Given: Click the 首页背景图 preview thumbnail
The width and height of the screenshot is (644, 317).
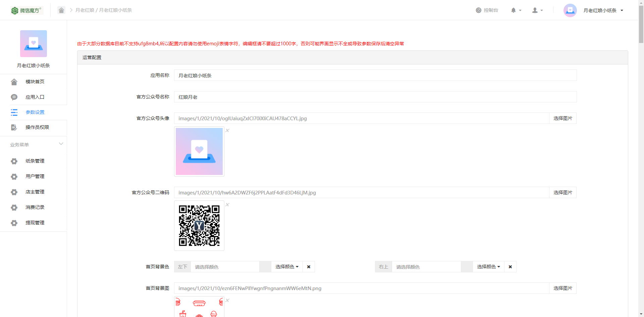Looking at the screenshot, I should click(199, 307).
